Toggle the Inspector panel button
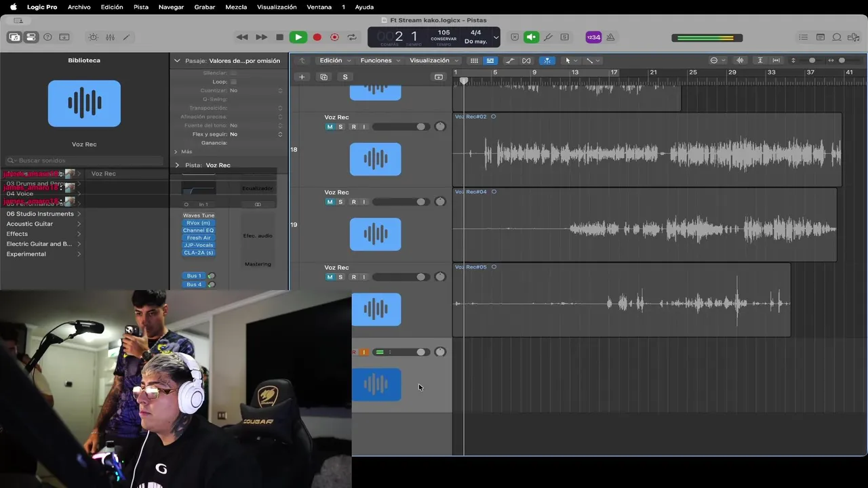Image resolution: width=868 pixels, height=488 pixels. click(x=31, y=37)
